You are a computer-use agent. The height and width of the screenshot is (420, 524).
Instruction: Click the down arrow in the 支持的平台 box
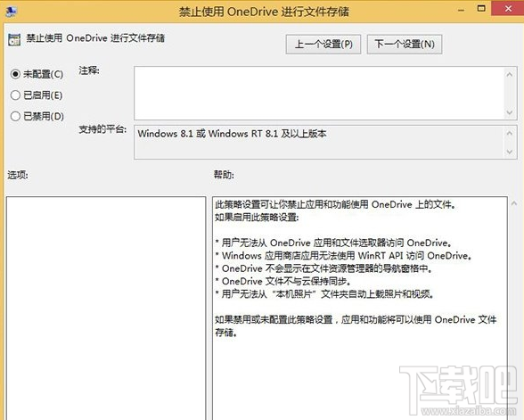pyautogui.click(x=510, y=152)
